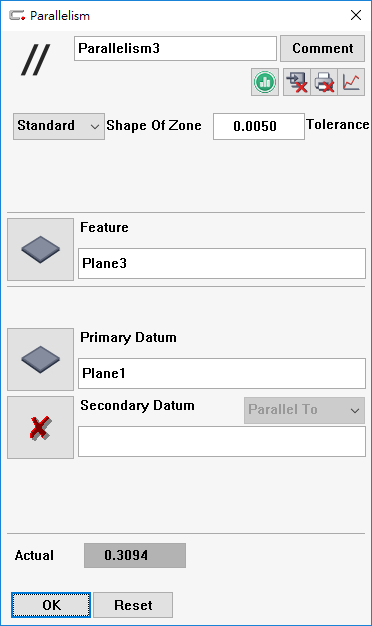Click the green statistics chart icon
Image resolution: width=372 pixels, height=626 pixels.
pyautogui.click(x=265, y=82)
